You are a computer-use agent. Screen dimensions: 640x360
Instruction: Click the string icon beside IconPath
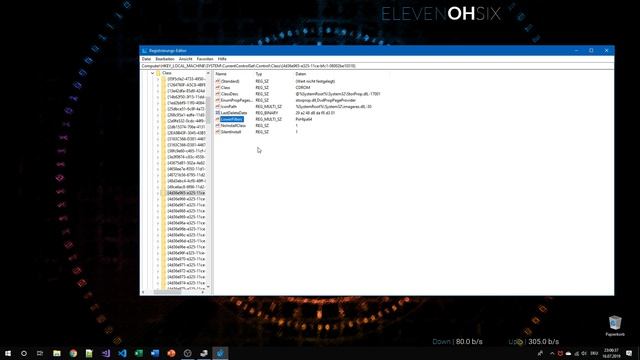[218, 107]
